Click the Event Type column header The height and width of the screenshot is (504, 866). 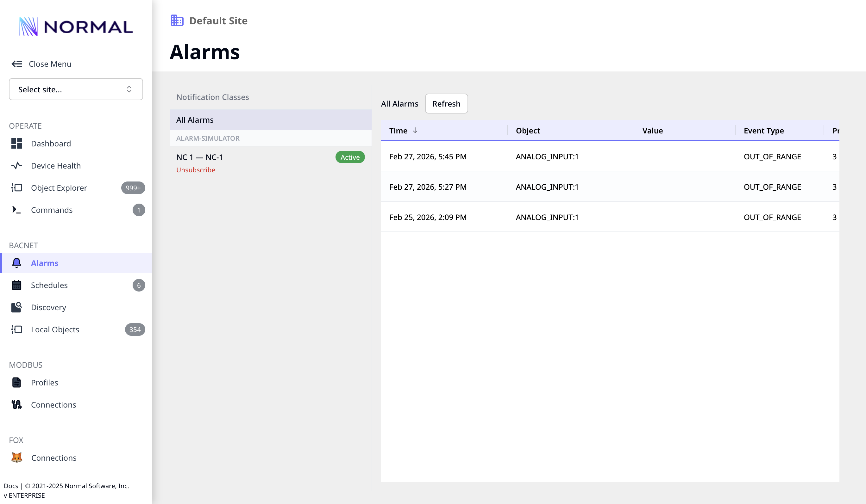pyautogui.click(x=763, y=131)
